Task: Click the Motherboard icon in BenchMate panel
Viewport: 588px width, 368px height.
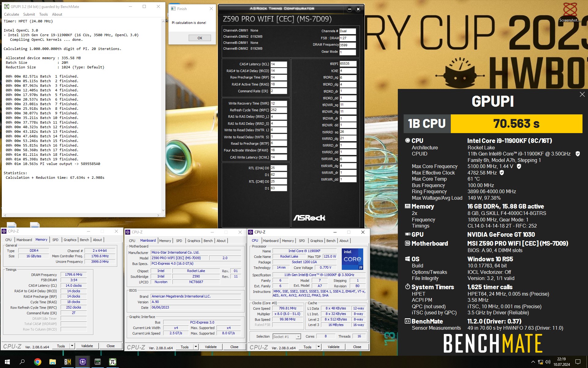Action: tap(408, 243)
